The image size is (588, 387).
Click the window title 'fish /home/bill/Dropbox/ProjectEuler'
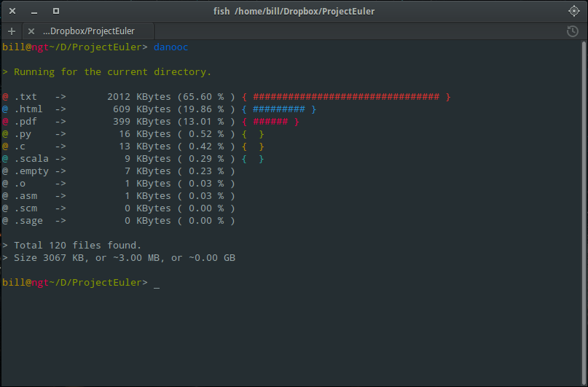click(x=294, y=11)
